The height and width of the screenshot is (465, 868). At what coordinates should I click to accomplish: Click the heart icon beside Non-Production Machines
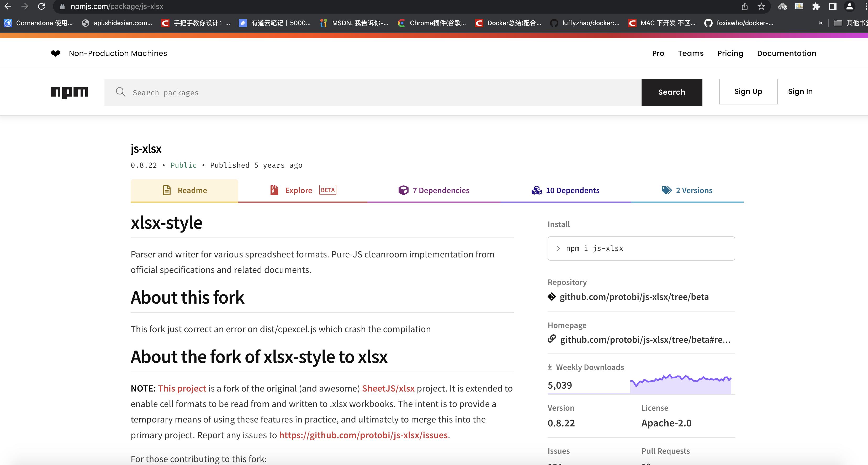[x=56, y=53]
